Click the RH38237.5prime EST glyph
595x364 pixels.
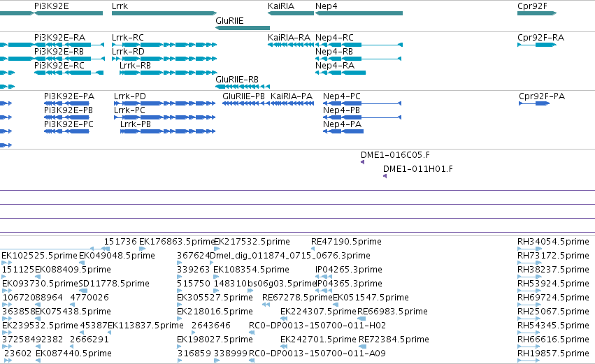click(x=529, y=277)
